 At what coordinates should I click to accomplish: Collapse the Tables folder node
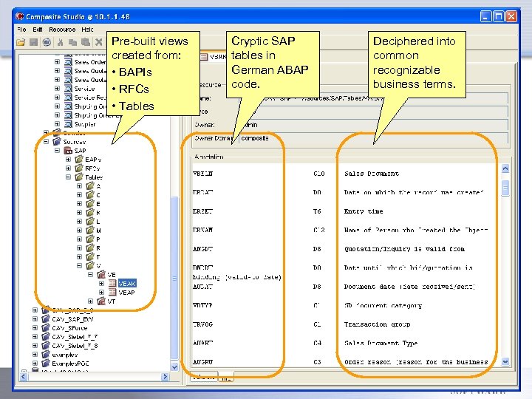(x=68, y=177)
